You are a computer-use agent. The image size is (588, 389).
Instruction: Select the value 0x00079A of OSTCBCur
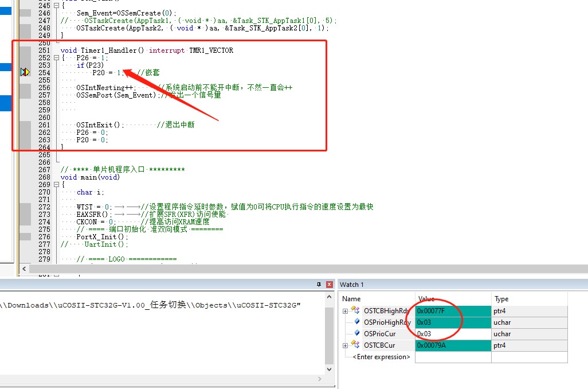pos(453,345)
